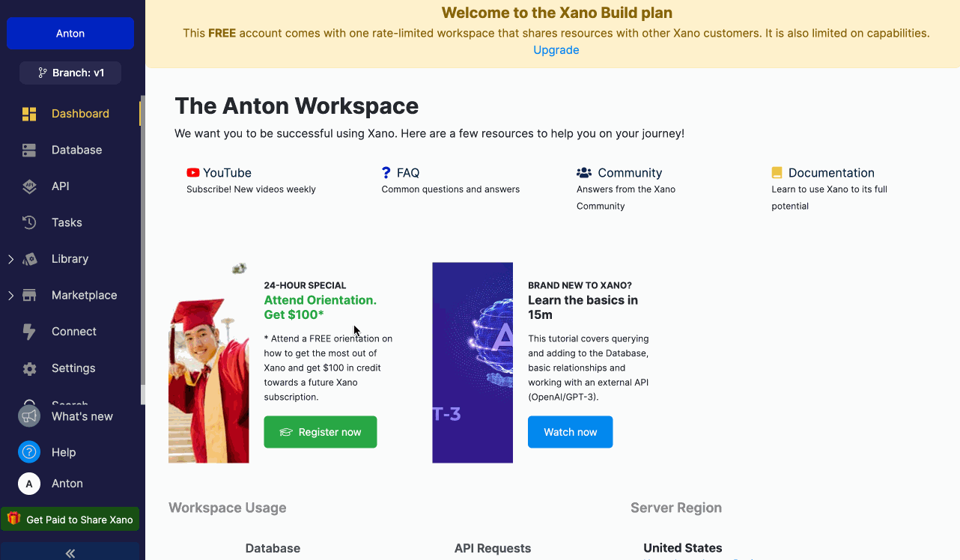Click the Anton avatar circle
960x560 pixels.
point(29,484)
